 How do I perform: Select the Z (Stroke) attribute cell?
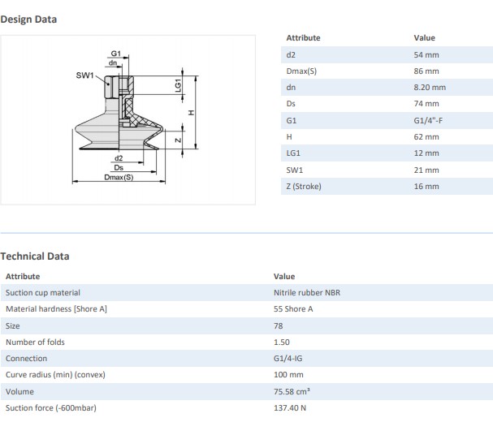coord(304,186)
